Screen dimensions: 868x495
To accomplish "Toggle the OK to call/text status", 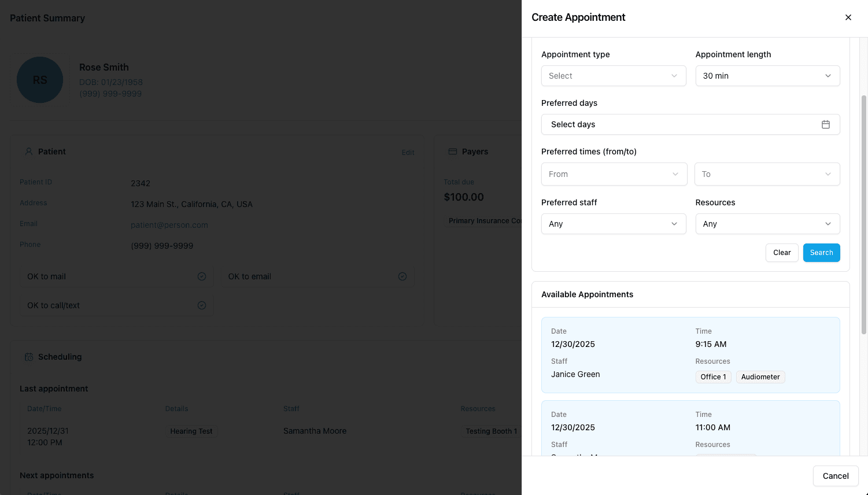I will click(x=201, y=305).
